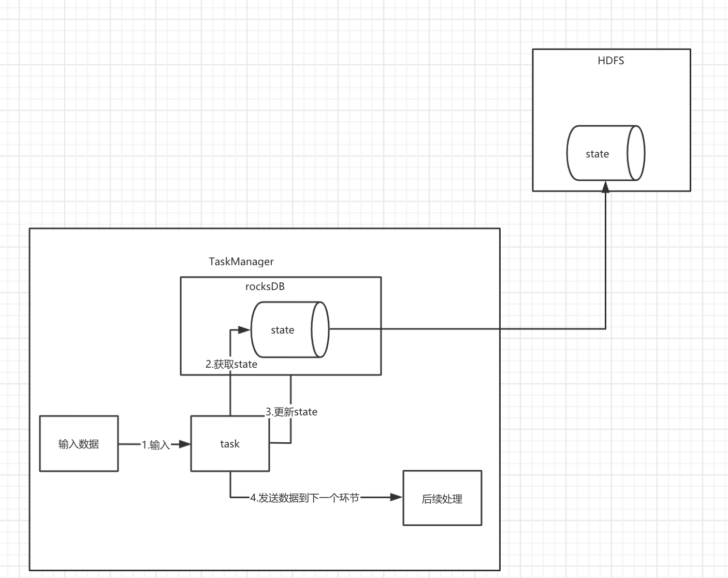Click the '3.更新state' connector label
Image resolution: width=728 pixels, height=578 pixels.
(x=292, y=412)
